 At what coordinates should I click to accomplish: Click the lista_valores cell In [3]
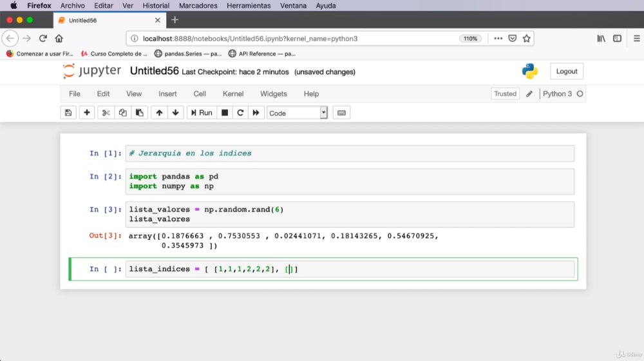tap(350, 214)
